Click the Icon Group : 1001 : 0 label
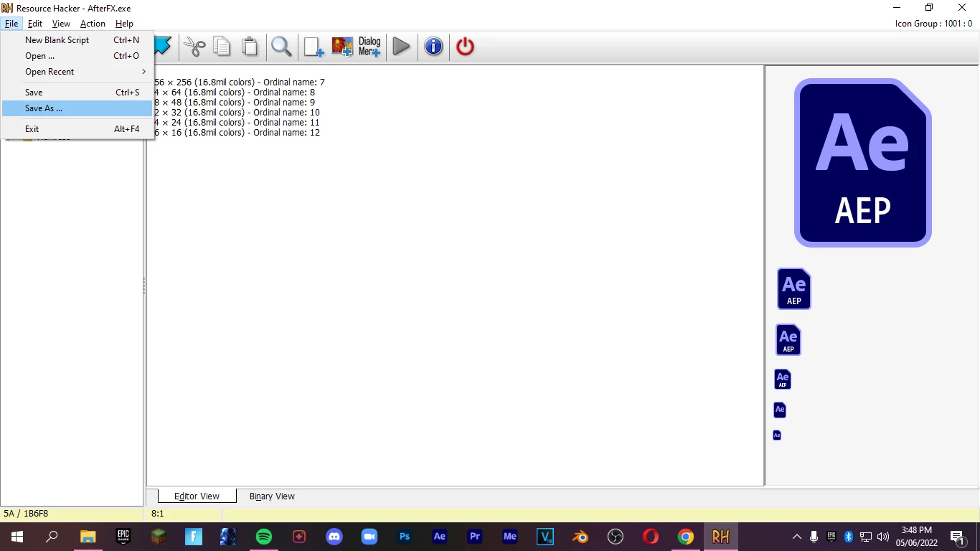 coord(933,24)
